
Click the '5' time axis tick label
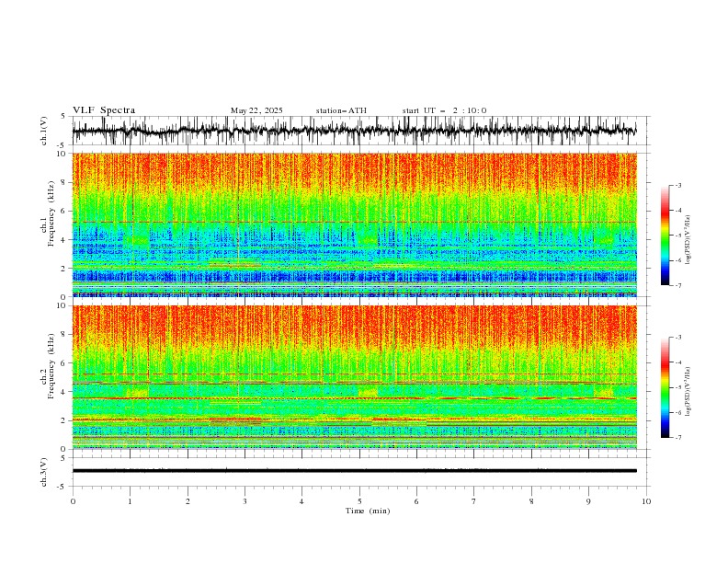click(x=359, y=501)
